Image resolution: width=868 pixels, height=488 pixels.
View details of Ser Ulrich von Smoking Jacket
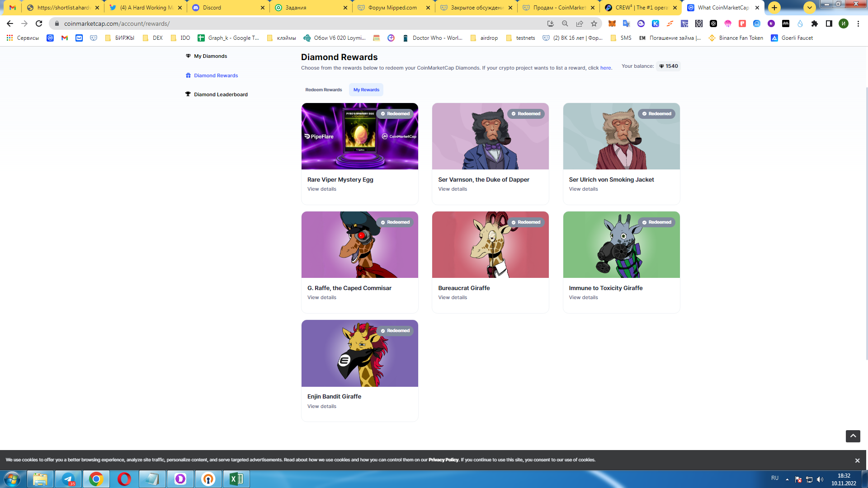coord(583,189)
